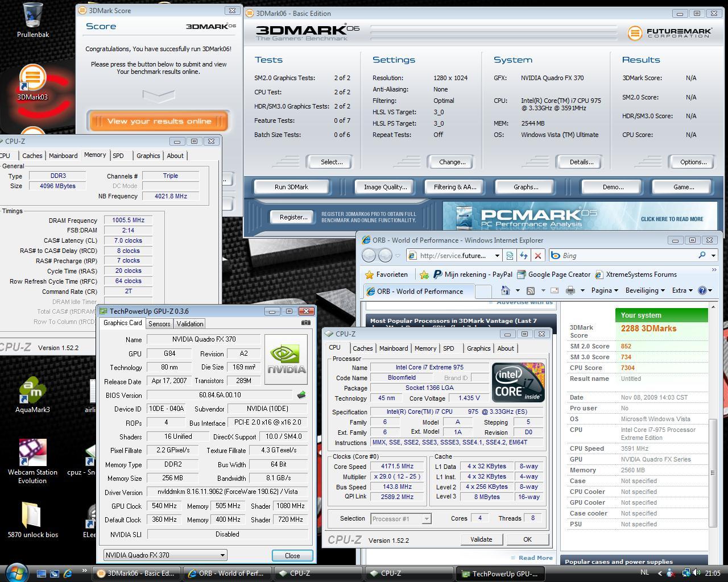Select the 5870 unlock bios folder
Screen dimensions: 728x582
pyautogui.click(x=32, y=519)
